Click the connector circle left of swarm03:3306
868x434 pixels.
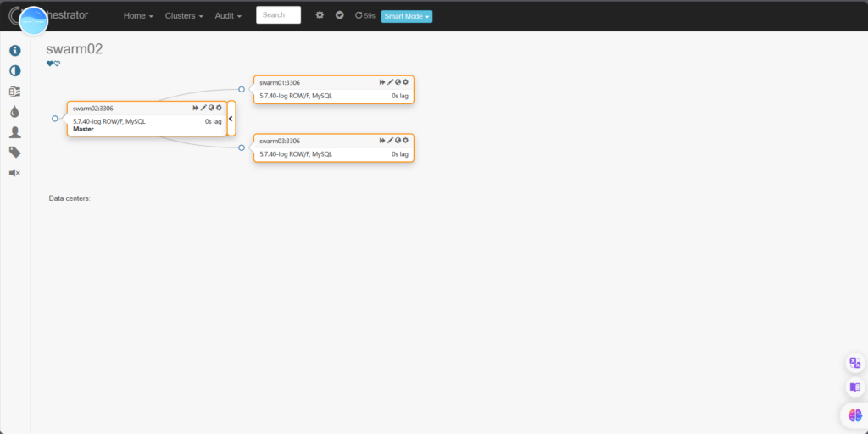tap(242, 147)
